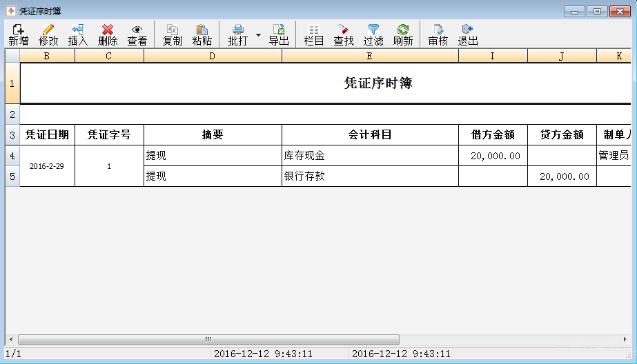Click the 凭证字号 header cell
The height and width of the screenshot is (364, 637).
109,134
